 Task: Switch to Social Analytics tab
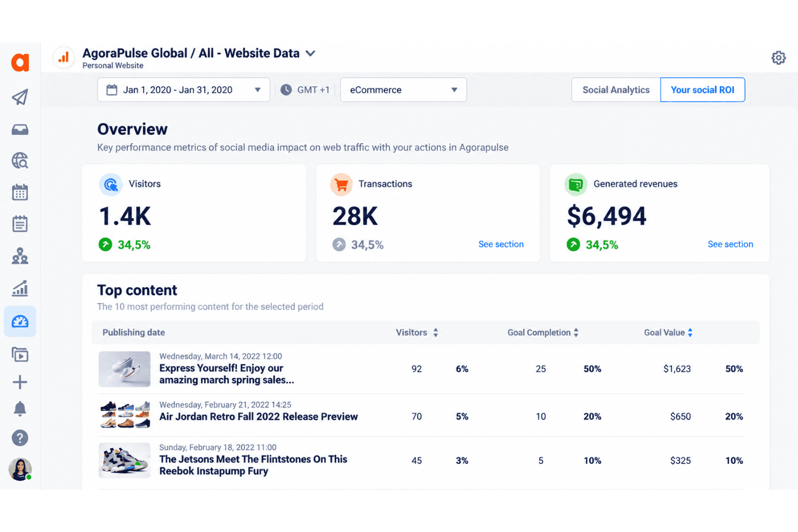click(x=616, y=90)
